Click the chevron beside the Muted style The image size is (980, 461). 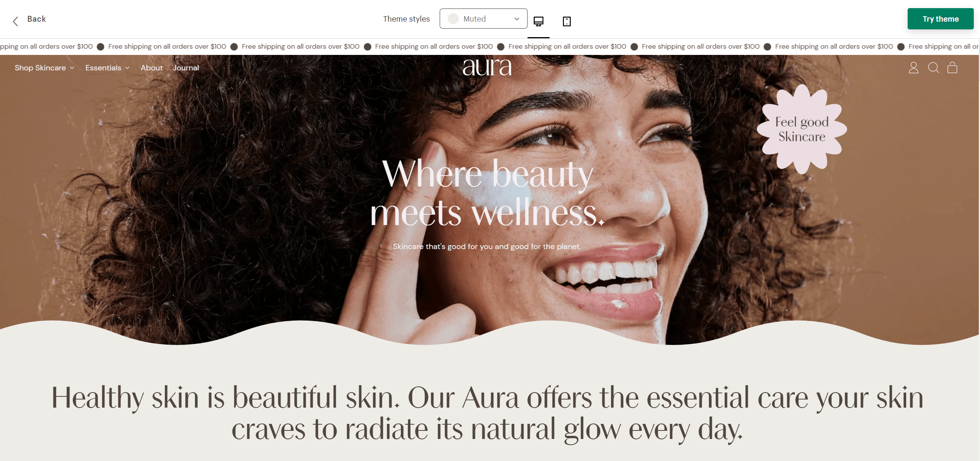coord(517,19)
